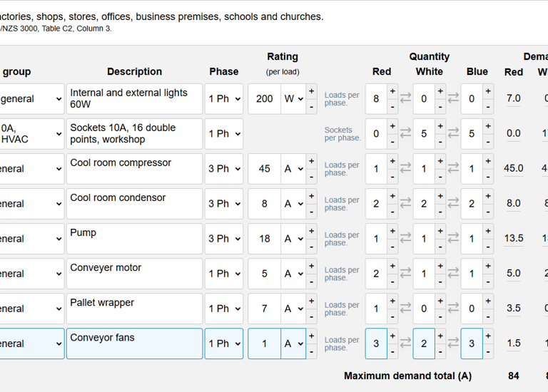The height and width of the screenshot is (392, 548).
Task: Open phase dropdown for Cool room condensor
Action: point(223,204)
